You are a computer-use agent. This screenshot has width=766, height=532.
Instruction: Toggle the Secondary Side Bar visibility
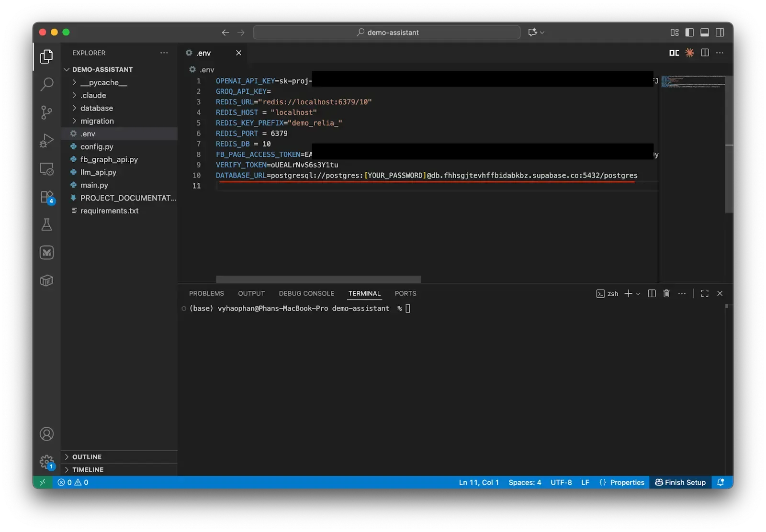[720, 32]
